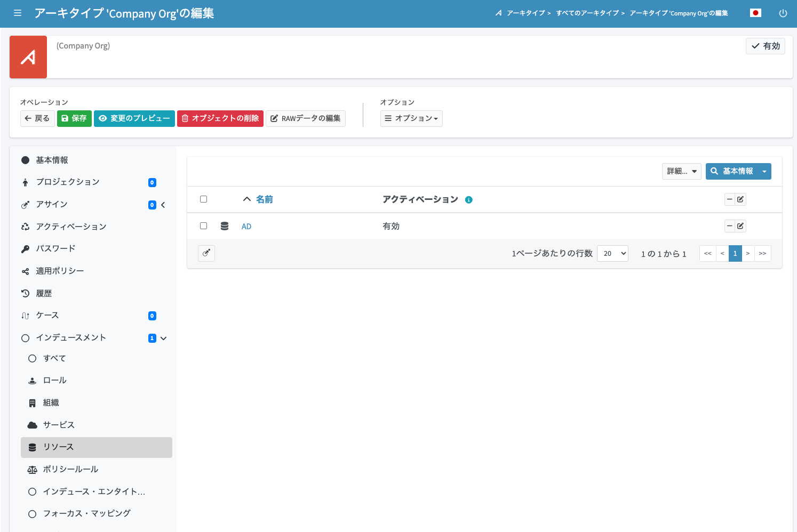Select ロール under インデュースメント
This screenshot has height=532, width=797.
96,381
